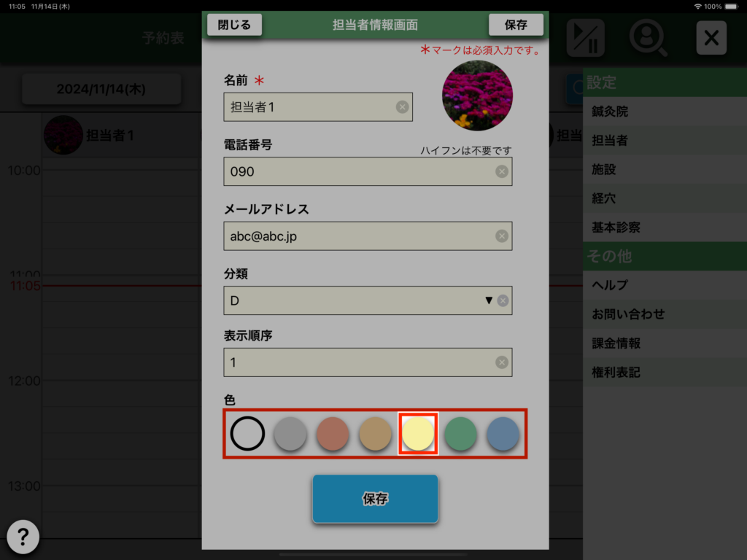This screenshot has width=747, height=560.
Task: Tap the question mark help icon
Action: click(23, 537)
